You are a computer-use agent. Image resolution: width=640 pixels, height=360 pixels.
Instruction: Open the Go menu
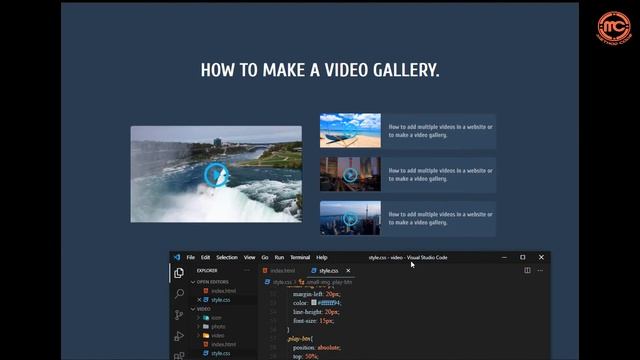[265, 258]
